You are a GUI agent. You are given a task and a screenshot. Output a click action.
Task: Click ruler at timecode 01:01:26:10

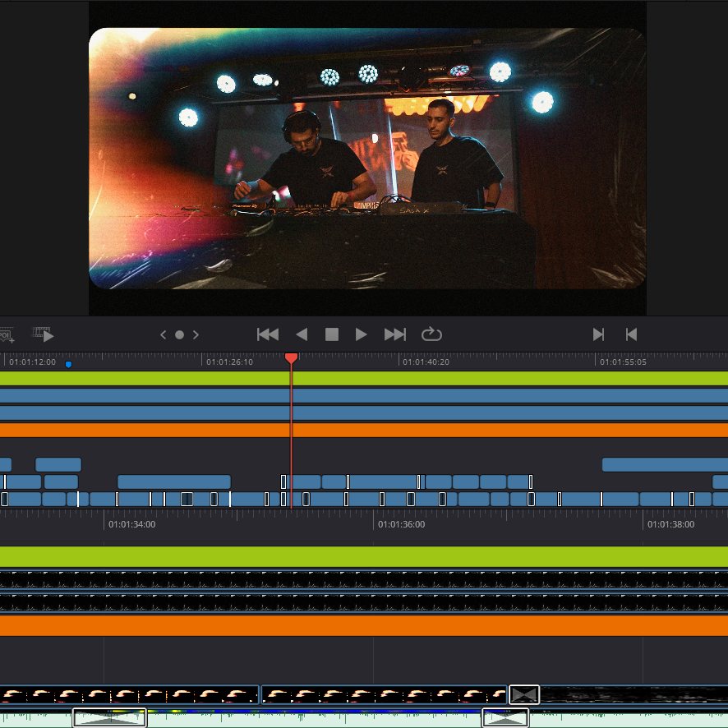229,362
